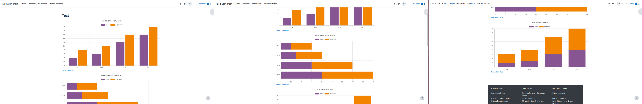Open My courses in right window
644x104 pixels.
coord(471,4)
